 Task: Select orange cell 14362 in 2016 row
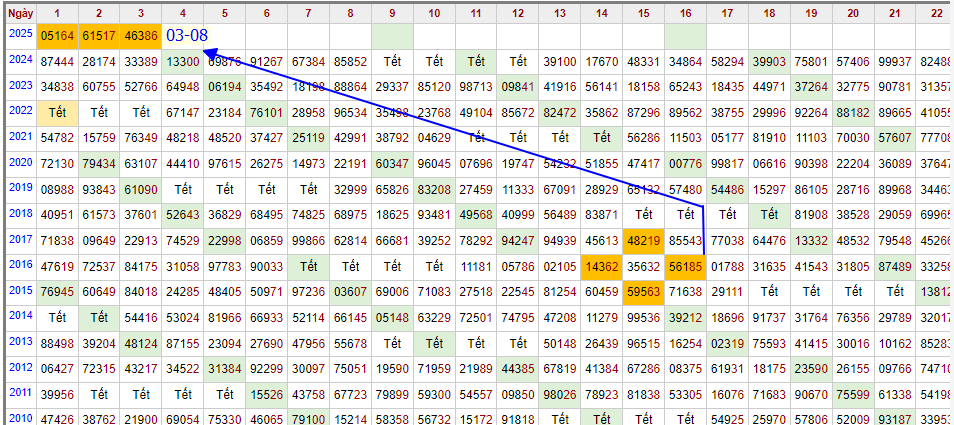point(601,266)
